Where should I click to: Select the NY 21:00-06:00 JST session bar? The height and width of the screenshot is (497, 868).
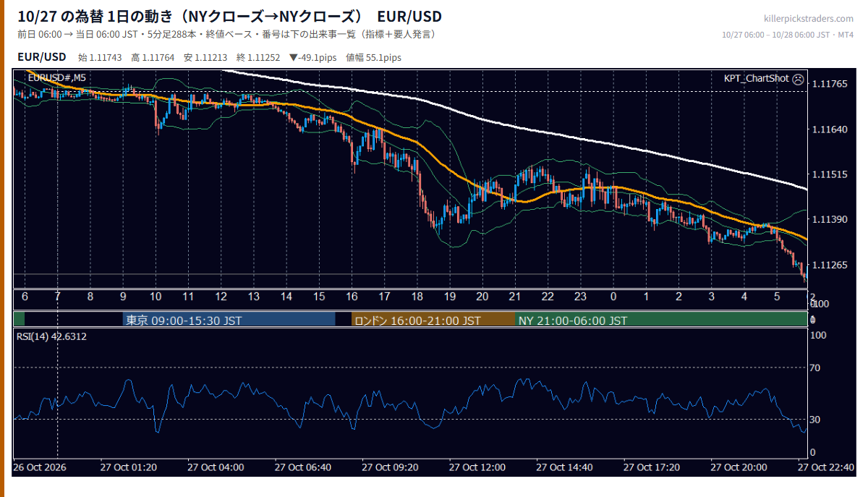661,320
